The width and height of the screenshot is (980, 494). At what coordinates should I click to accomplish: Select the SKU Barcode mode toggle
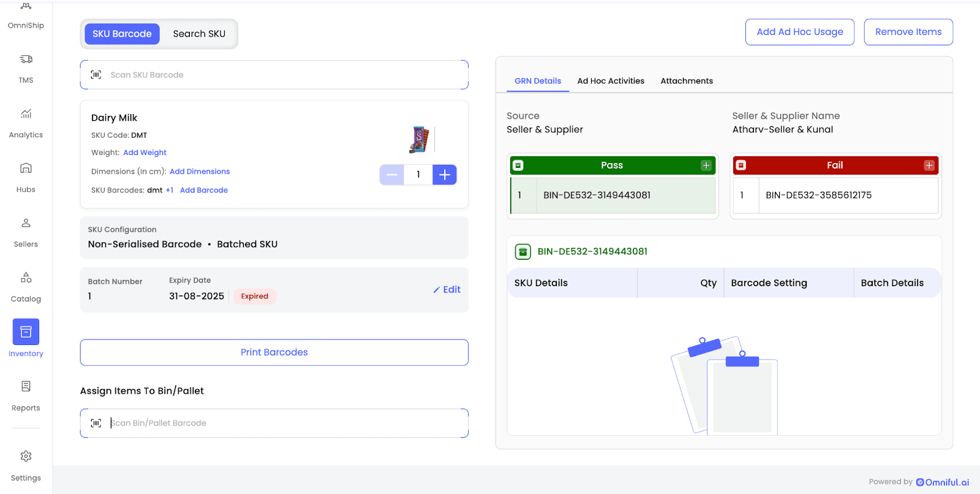(x=122, y=34)
